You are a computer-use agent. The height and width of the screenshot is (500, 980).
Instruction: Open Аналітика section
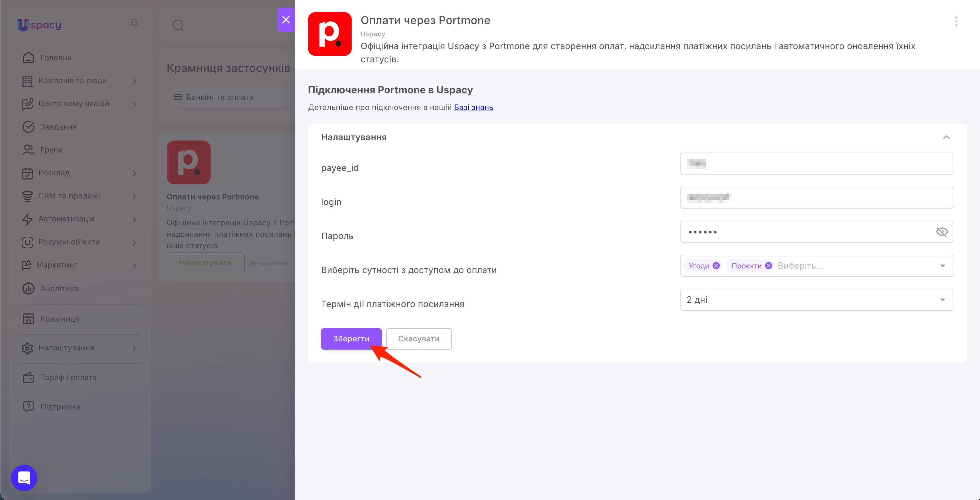[x=59, y=289]
